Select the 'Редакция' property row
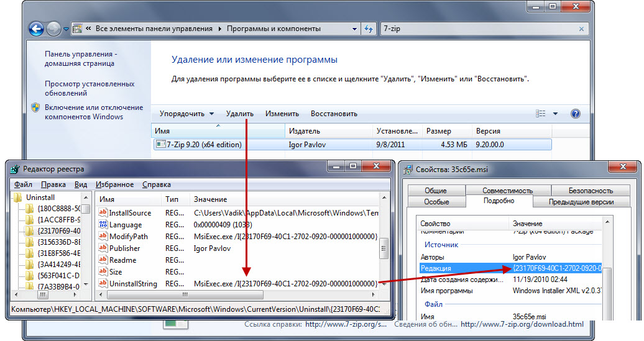The image size is (644, 341). 510,268
